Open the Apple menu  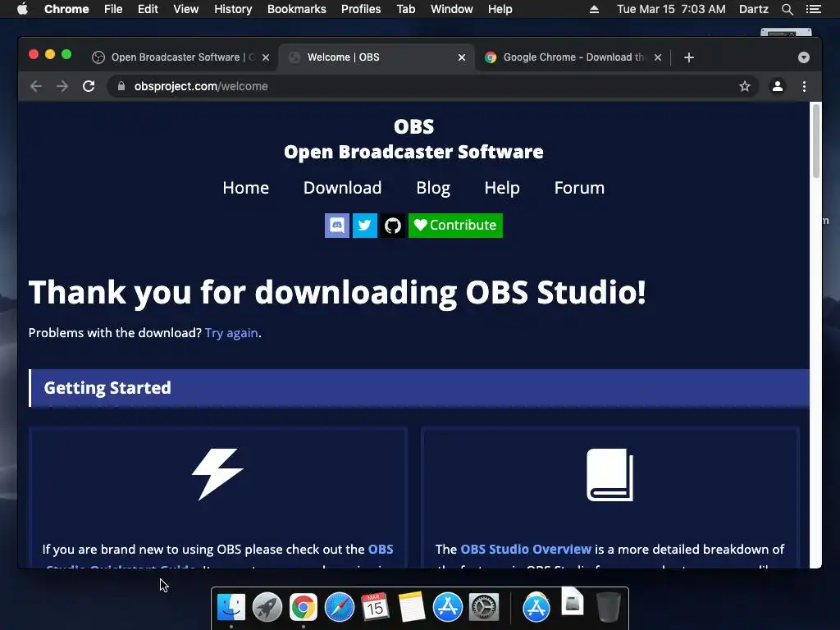(22, 8)
